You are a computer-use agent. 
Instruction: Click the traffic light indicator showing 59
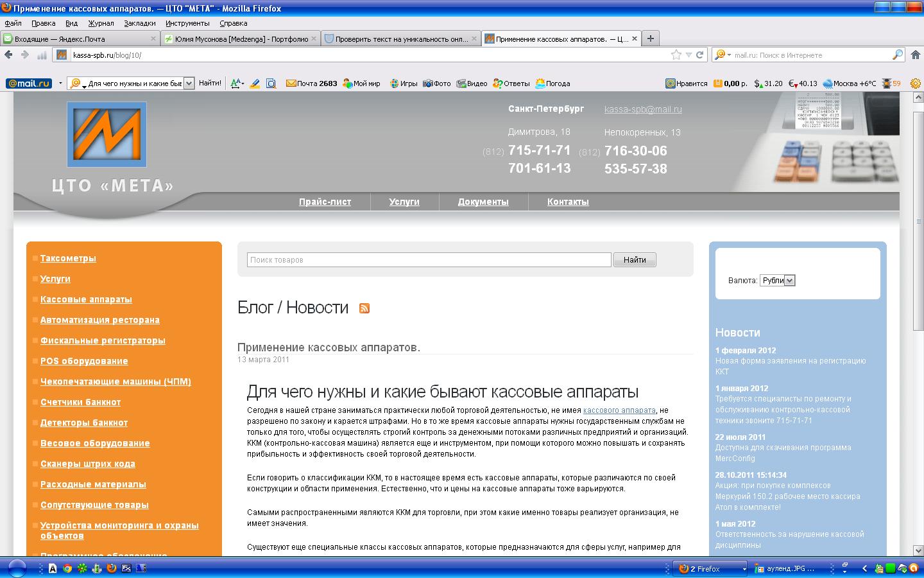pos(891,83)
